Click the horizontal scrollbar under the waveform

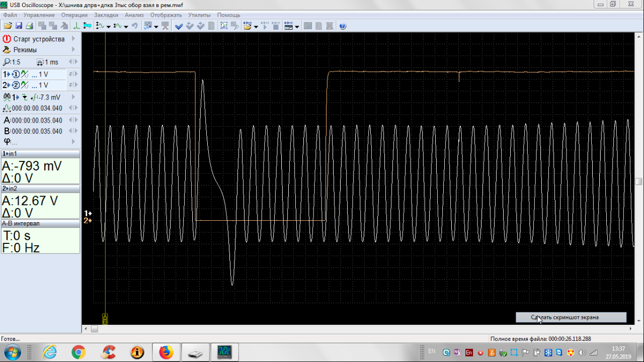[352, 329]
